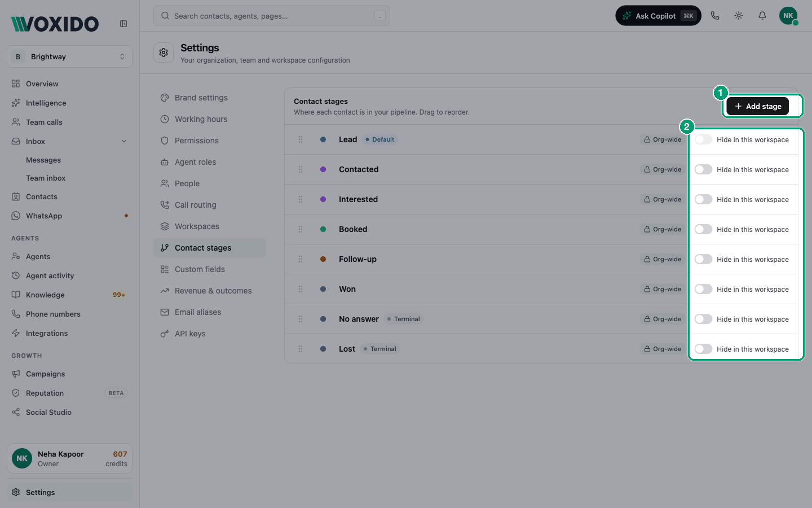Click the Org-wide lock badge on Booked
The image size is (812, 508).
(x=663, y=229)
